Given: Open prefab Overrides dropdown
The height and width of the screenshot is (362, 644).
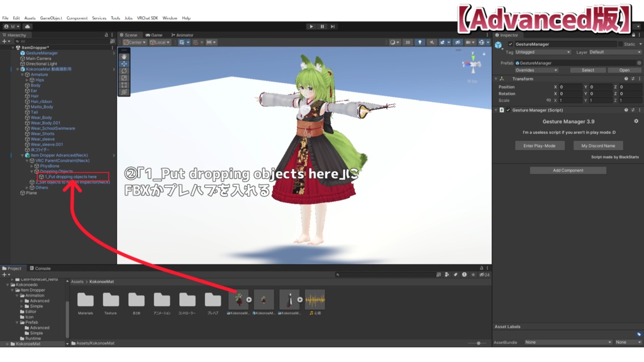Looking at the screenshot, I should point(536,70).
